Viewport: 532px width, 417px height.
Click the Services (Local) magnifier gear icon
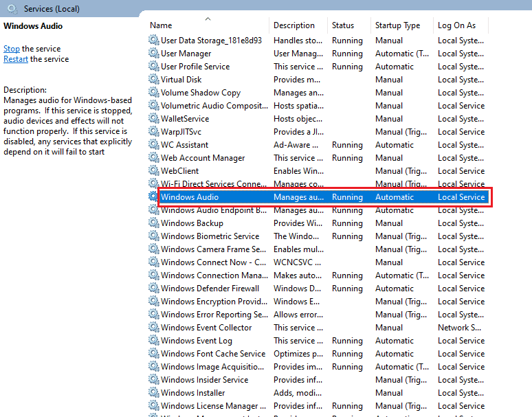pos(12,9)
